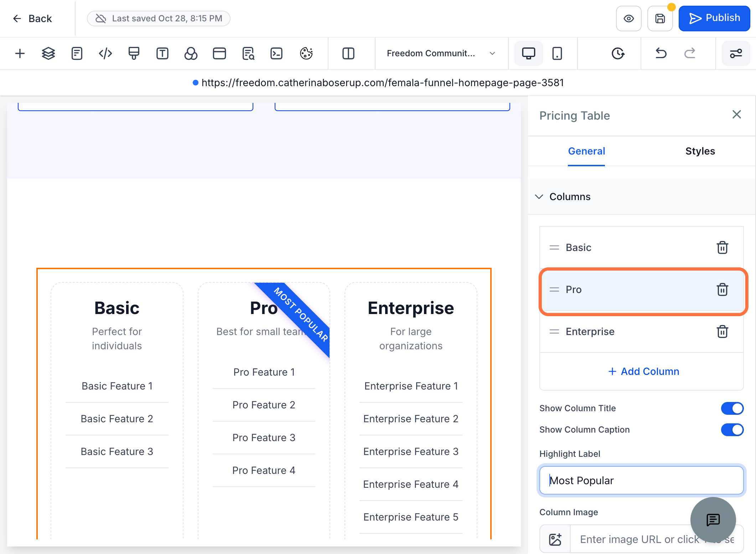Click the Highlight Label input field
This screenshot has height=554, width=756.
click(642, 480)
